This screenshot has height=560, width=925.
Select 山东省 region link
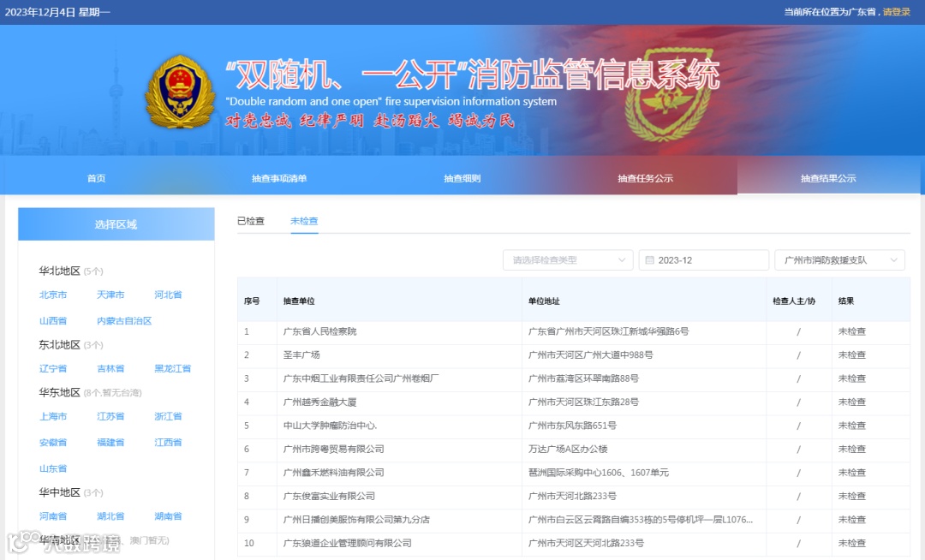pyautogui.click(x=53, y=468)
